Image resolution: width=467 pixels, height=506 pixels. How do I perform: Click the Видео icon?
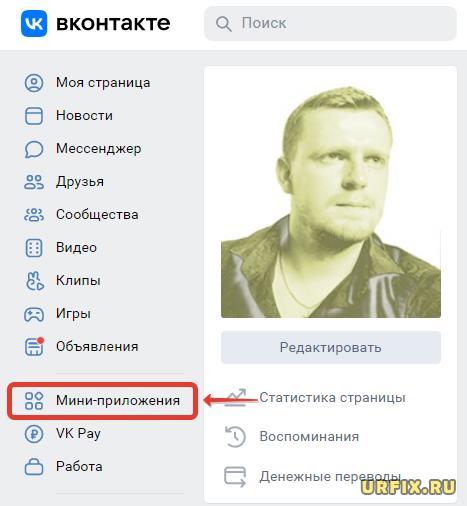[34, 248]
